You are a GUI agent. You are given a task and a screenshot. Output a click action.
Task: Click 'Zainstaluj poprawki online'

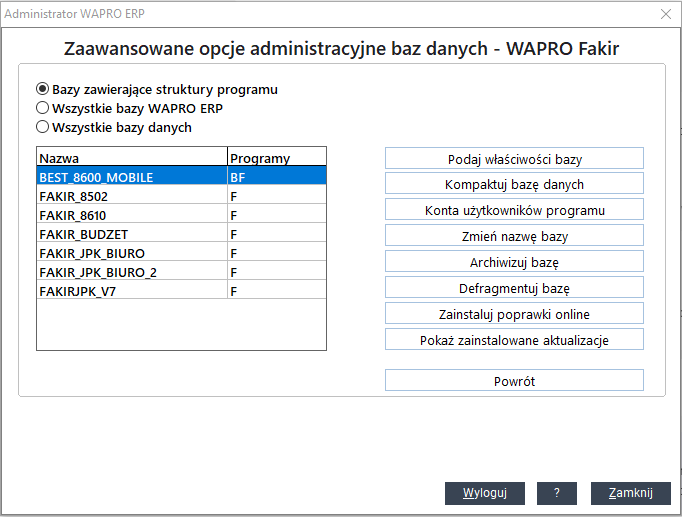(x=514, y=314)
